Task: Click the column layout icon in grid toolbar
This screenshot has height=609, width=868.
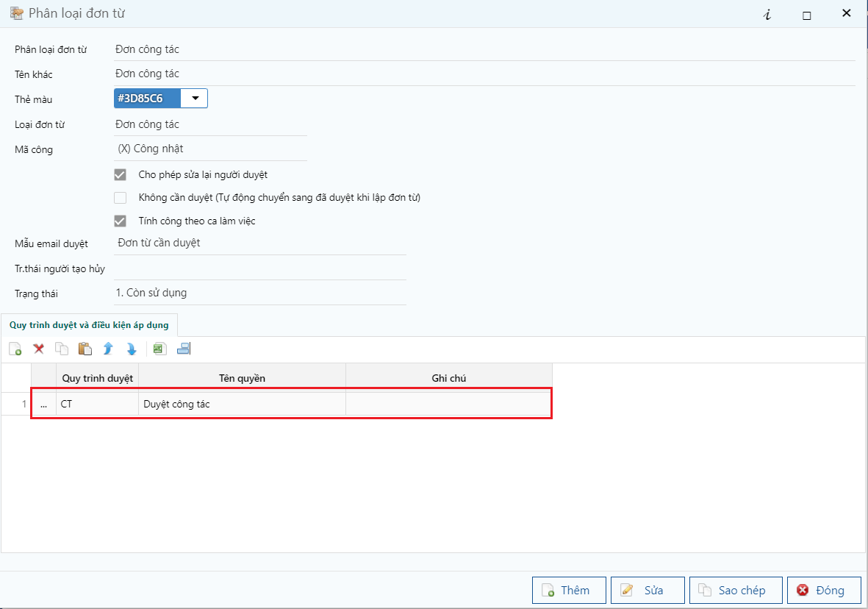Action: click(x=184, y=349)
